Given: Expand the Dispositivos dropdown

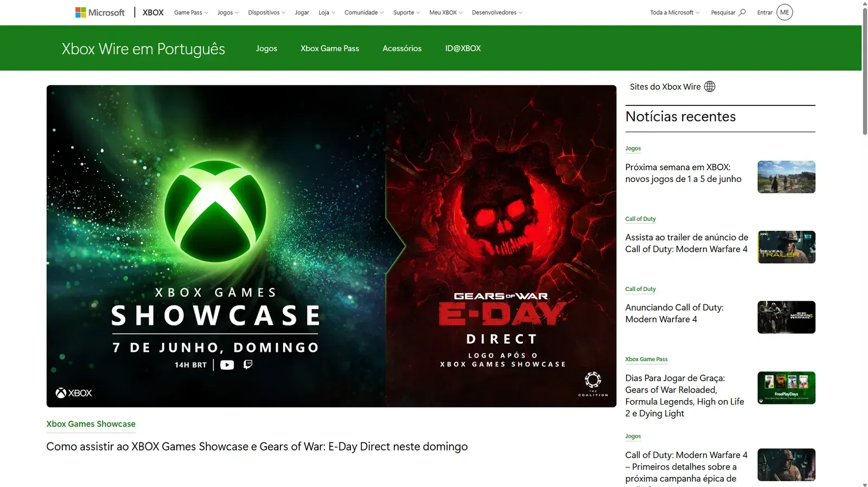Looking at the screenshot, I should 267,12.
